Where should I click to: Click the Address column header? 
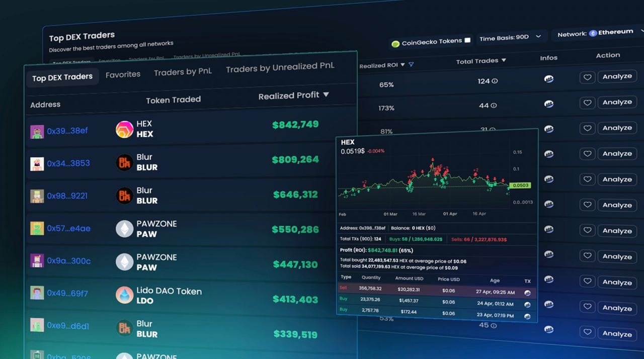(45, 105)
